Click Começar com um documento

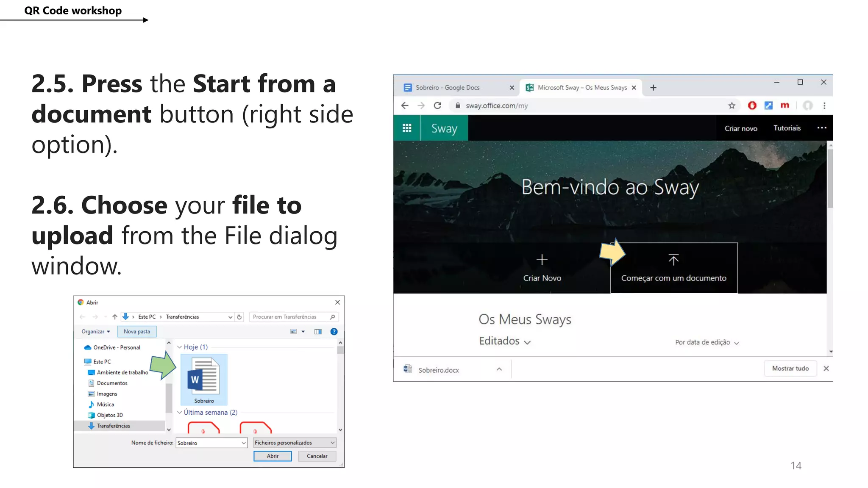pyautogui.click(x=674, y=268)
